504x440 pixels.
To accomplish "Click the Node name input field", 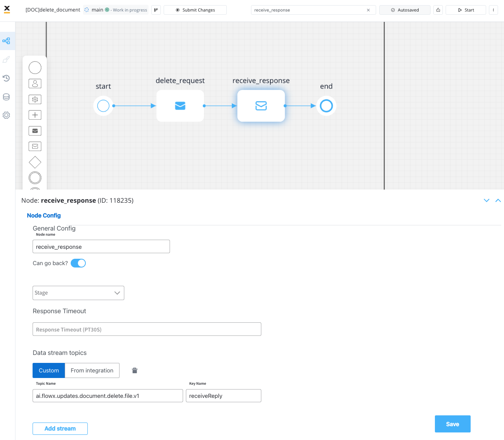I will point(101,246).
